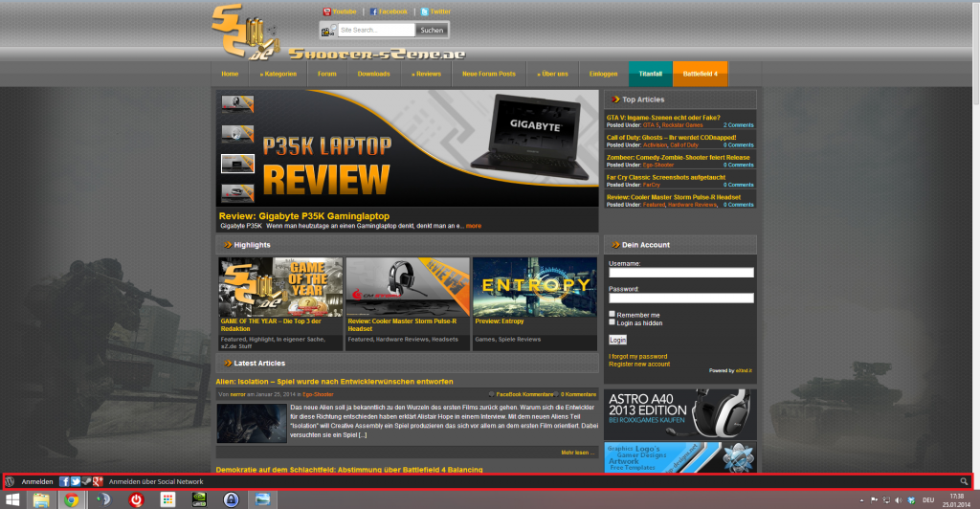This screenshot has width=980, height=509.
Task: Open the blue padlock app in taskbar
Action: click(x=232, y=499)
